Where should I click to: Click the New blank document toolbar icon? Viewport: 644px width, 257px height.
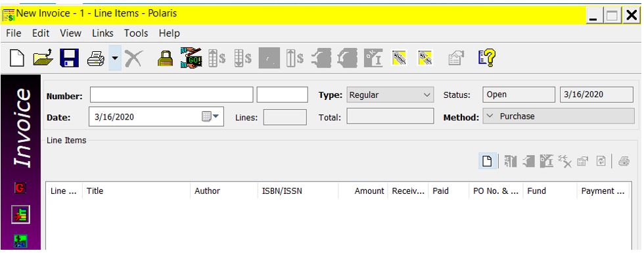click(x=17, y=58)
